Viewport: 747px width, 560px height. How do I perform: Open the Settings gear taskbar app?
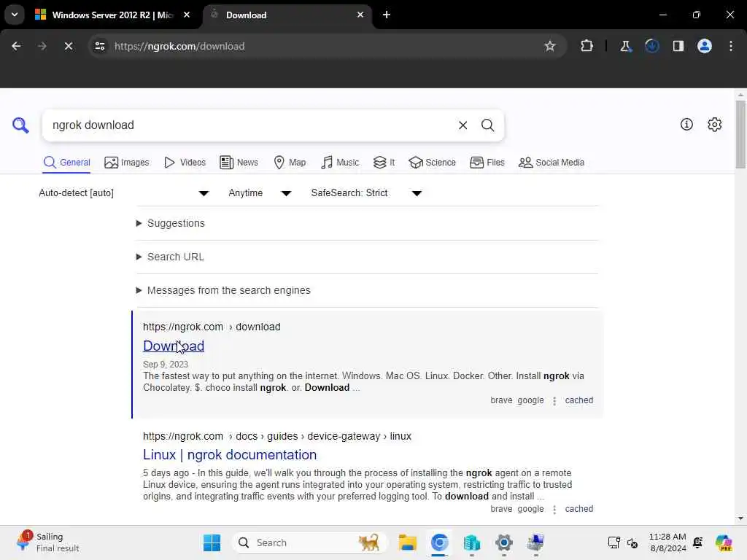point(503,542)
